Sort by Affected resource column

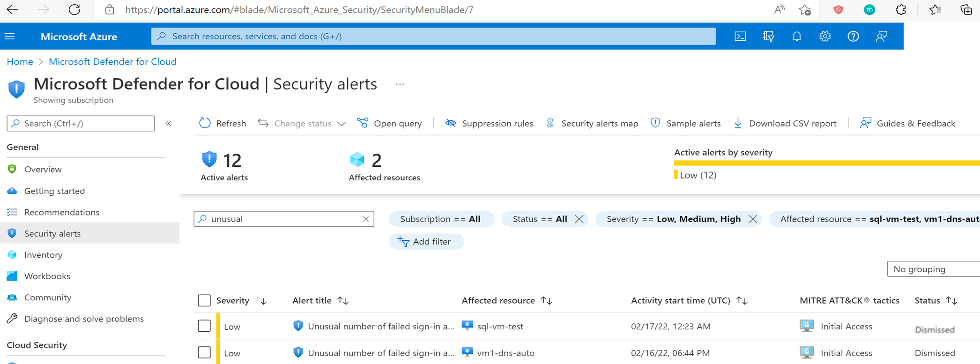(x=507, y=301)
